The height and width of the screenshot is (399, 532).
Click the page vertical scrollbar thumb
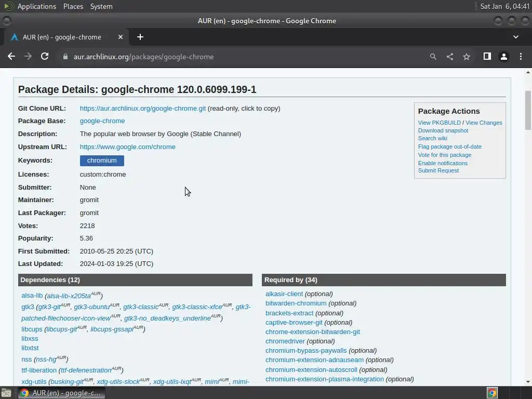tap(528, 110)
